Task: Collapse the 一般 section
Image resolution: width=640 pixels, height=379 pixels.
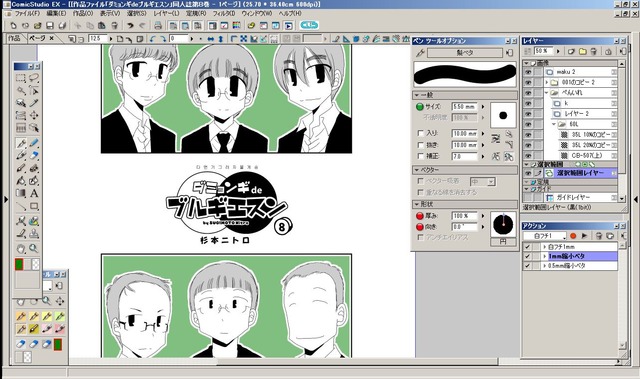Action: click(x=417, y=95)
